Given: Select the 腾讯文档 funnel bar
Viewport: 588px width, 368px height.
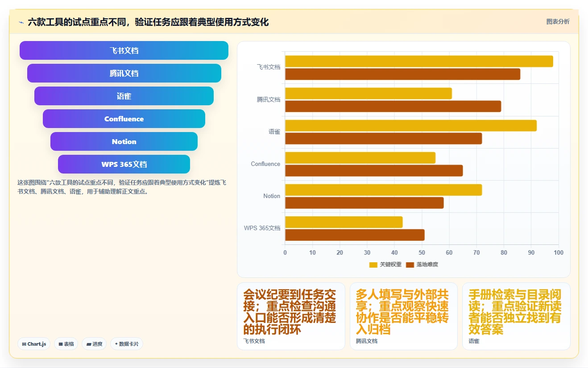Looking at the screenshot, I should pyautogui.click(x=124, y=73).
